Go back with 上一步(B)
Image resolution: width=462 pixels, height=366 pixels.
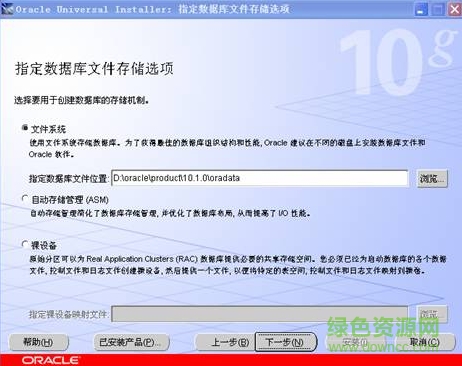(224, 342)
